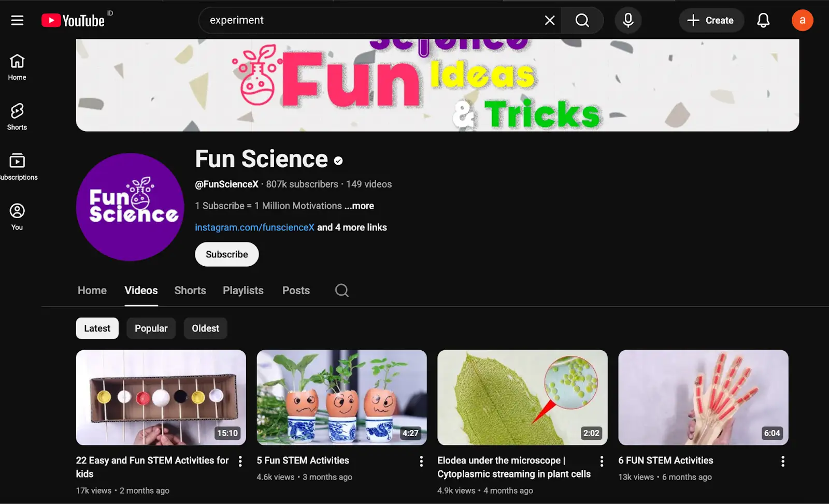Sort videos by Popular
The height and width of the screenshot is (504, 829).
[x=151, y=328]
